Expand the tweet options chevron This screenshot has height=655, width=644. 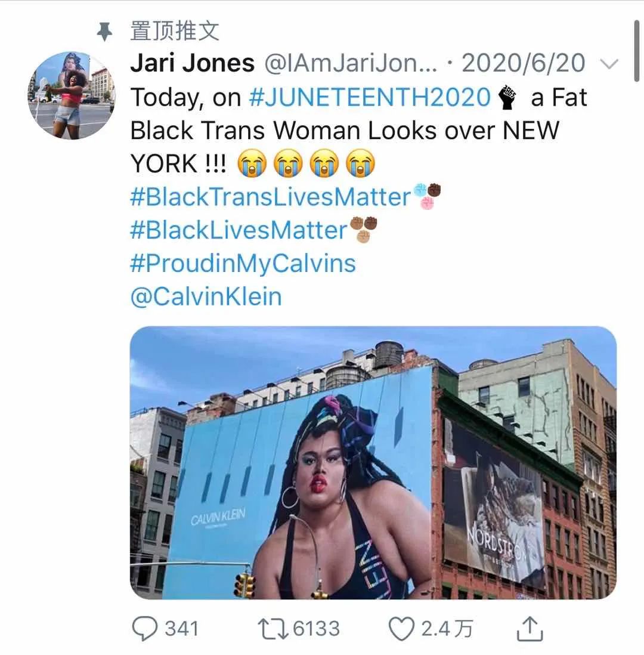click(609, 64)
